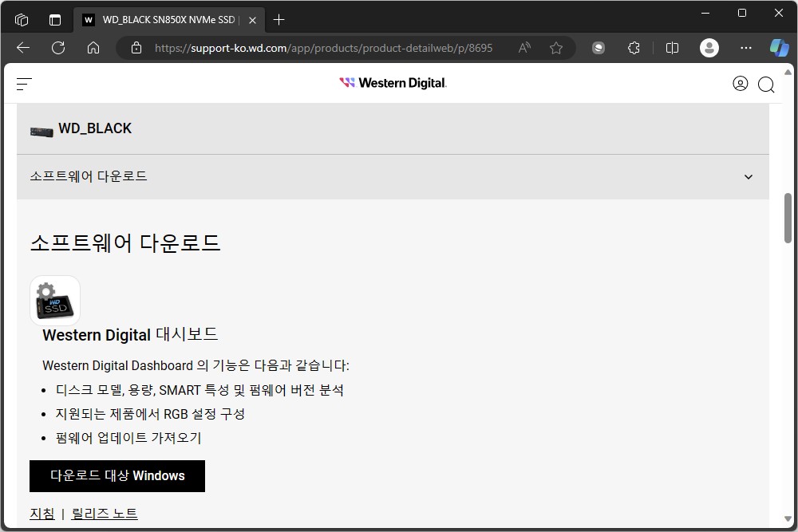
Task: Open Edge settings and more menu
Action: coord(746,48)
